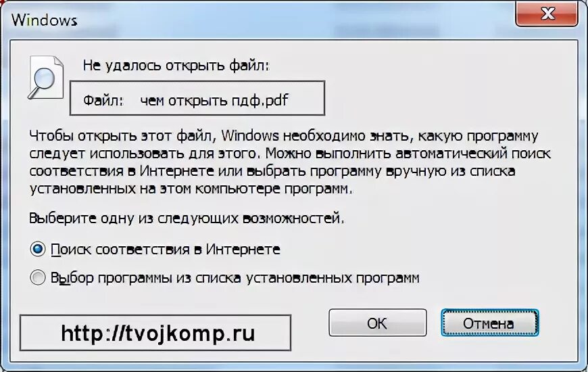
Task: Click the word Windows inside the description paragraph
Action: [250, 135]
